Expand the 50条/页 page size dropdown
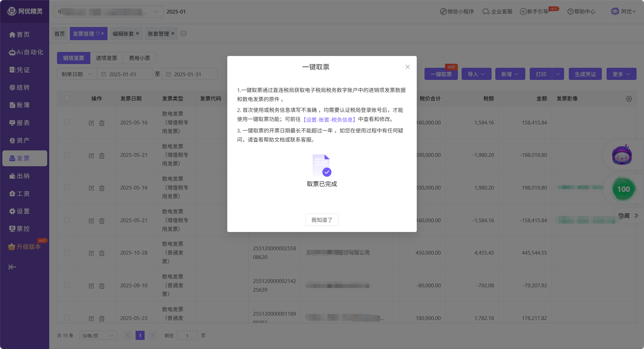The image size is (644, 349). coord(98,336)
